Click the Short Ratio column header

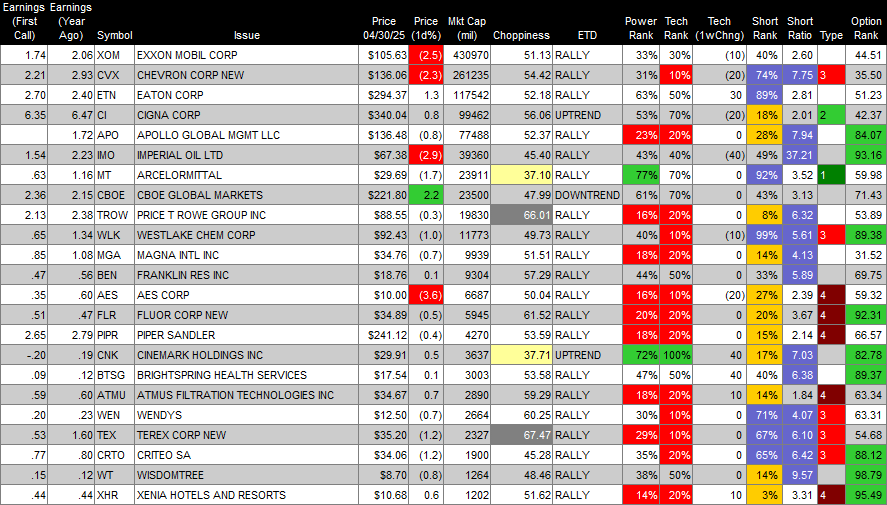[799, 28]
